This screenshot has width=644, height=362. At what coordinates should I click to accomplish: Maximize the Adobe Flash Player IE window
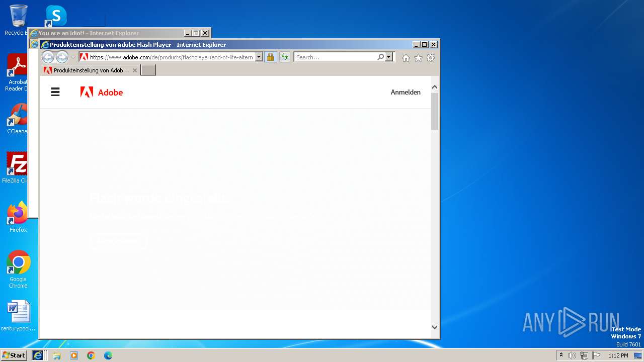tap(424, 45)
